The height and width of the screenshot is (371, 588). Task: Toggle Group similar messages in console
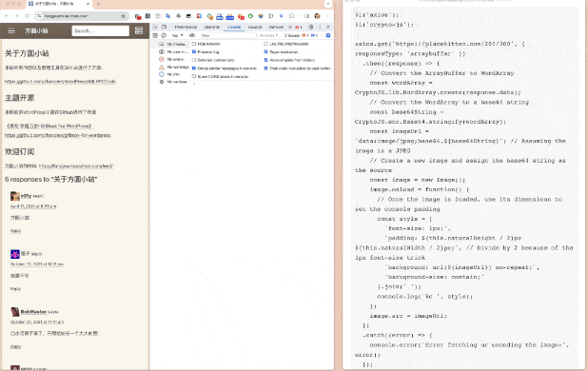(194, 68)
